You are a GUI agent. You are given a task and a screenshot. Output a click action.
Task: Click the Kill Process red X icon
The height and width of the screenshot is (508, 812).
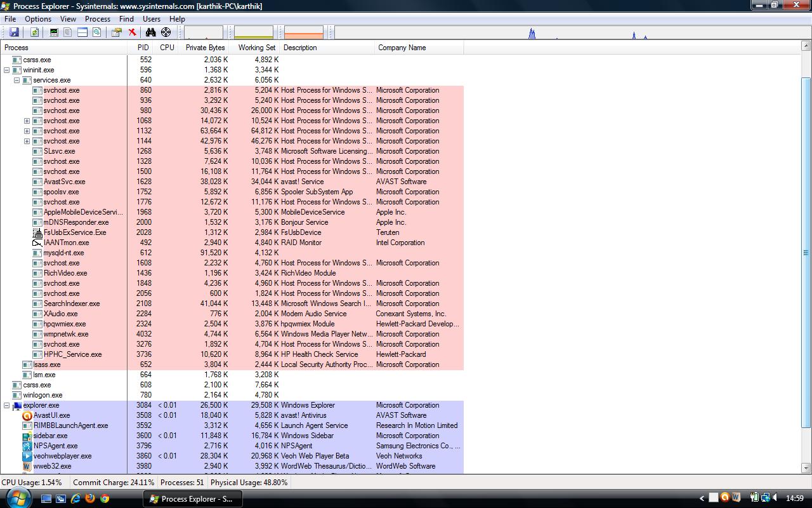132,32
